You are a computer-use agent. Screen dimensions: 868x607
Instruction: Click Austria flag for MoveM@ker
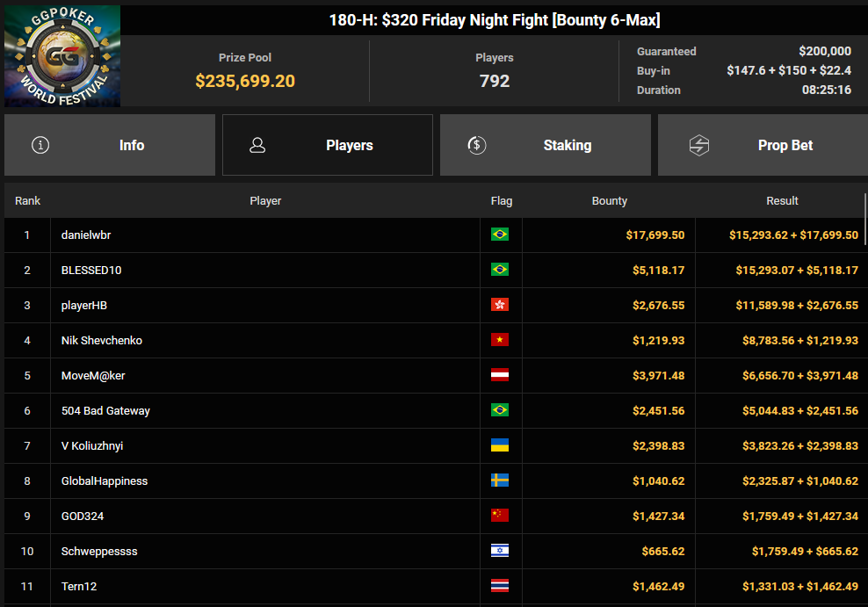[500, 375]
